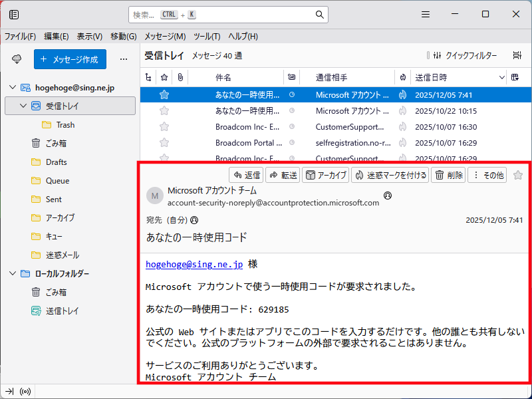Screen dimensions: 532x399
Task: Toggle read status of 2025/10/07 16:30 message
Action: tap(292, 127)
